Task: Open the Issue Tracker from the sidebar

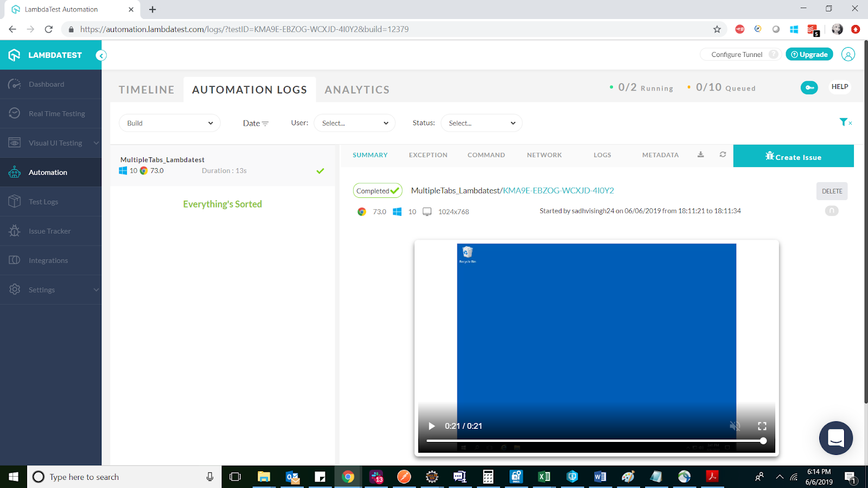Action: click(x=49, y=230)
